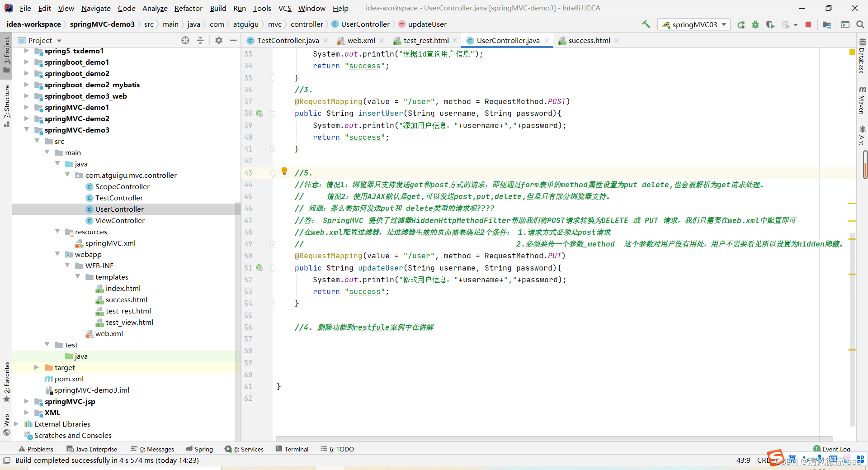
Task: Collapse the resources folder
Action: pos(57,232)
